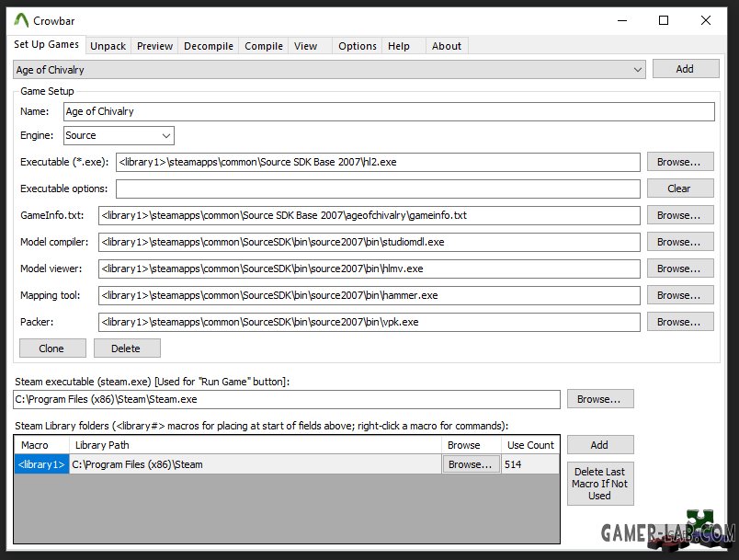The image size is (739, 560).
Task: Browse for the Mapping tool
Action: click(679, 295)
